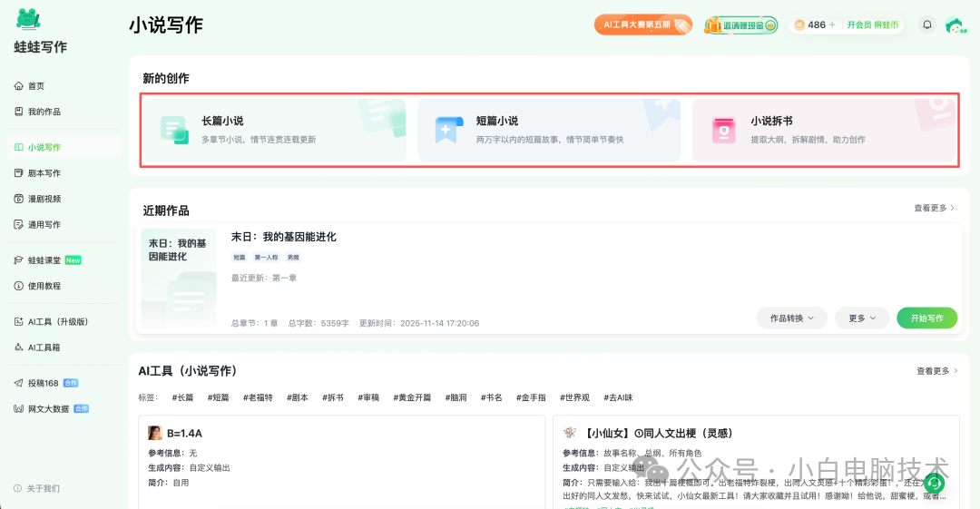Click the plus icon next to 486 coins
980x509 pixels.
coord(832,24)
